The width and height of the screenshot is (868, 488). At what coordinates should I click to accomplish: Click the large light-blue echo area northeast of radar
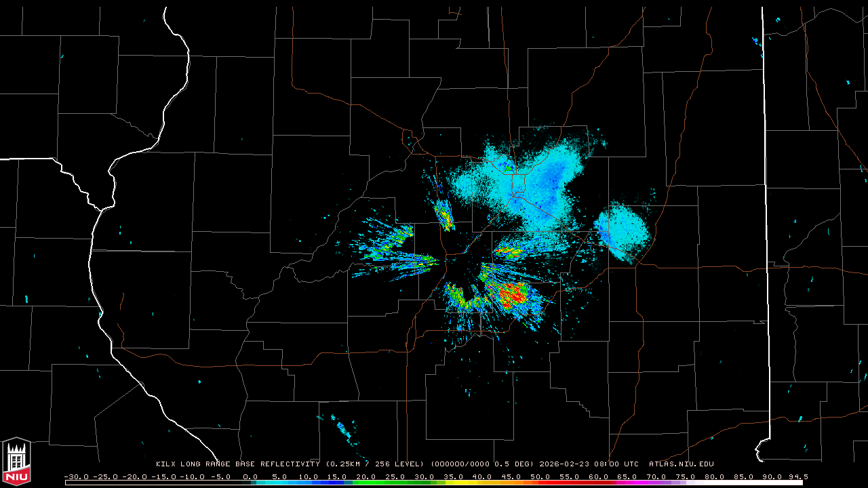point(536,183)
